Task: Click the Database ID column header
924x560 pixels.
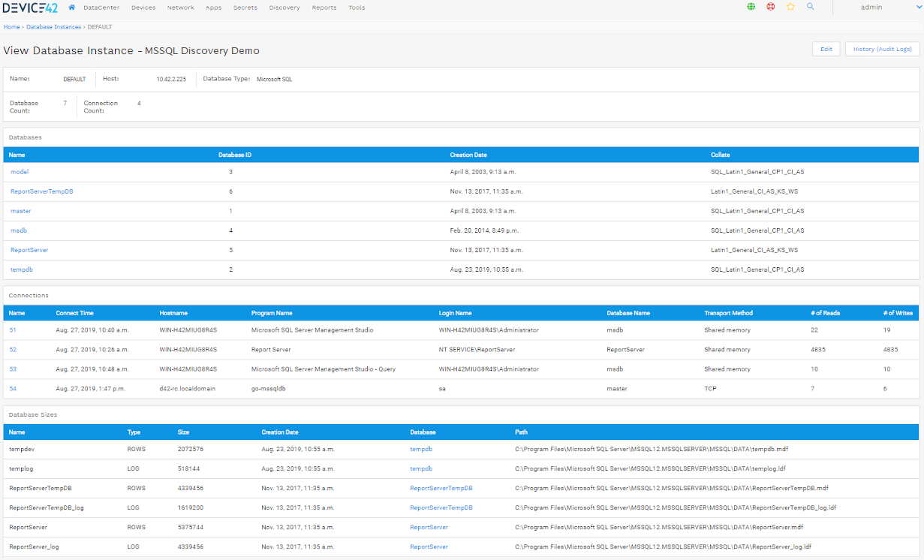Action: [x=235, y=155]
